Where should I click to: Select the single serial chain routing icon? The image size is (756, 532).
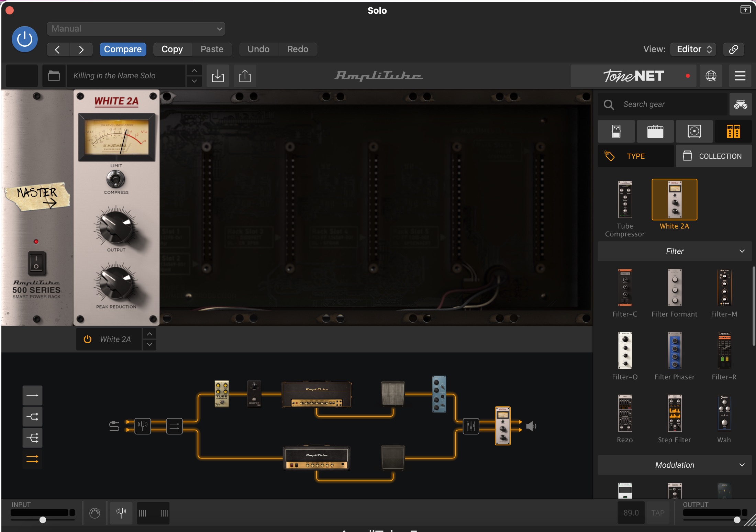32,396
